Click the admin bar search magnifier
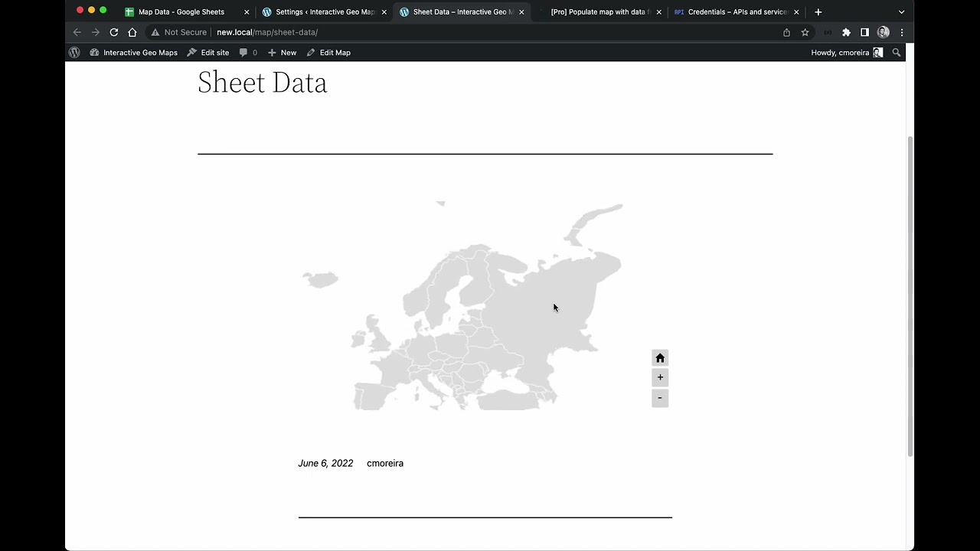This screenshot has height=551, width=980. [897, 53]
